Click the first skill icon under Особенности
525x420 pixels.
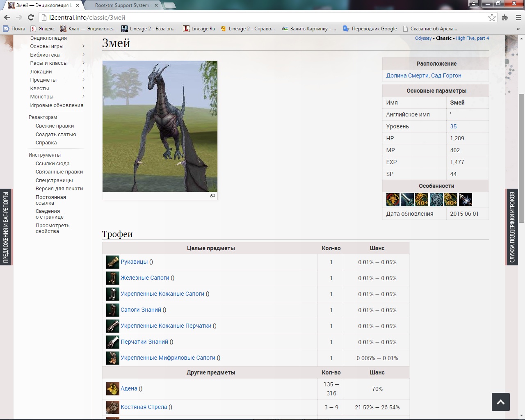pos(393,200)
